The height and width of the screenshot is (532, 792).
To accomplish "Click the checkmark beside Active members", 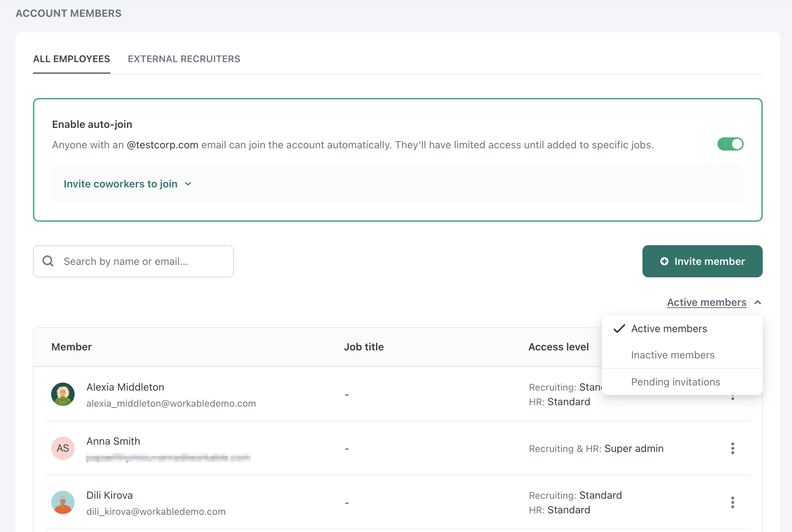I will tap(619, 328).
